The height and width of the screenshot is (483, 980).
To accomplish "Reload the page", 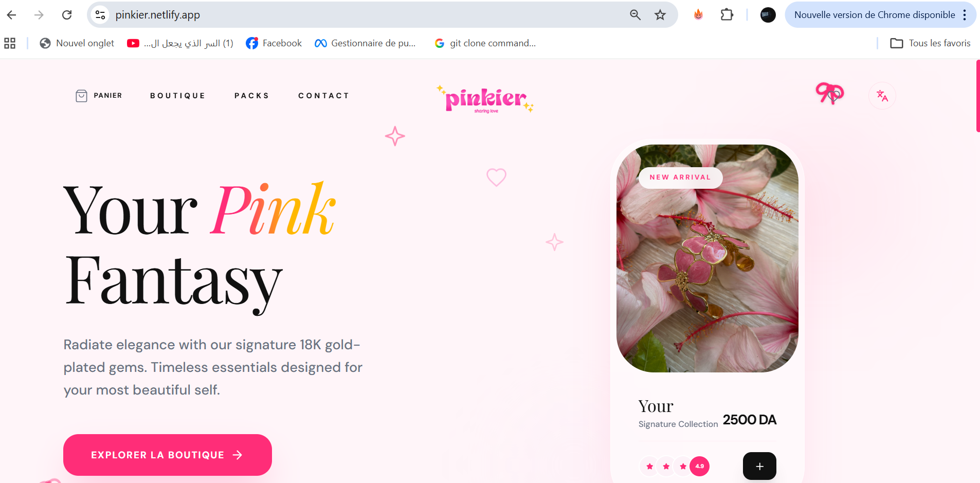I will click(67, 15).
